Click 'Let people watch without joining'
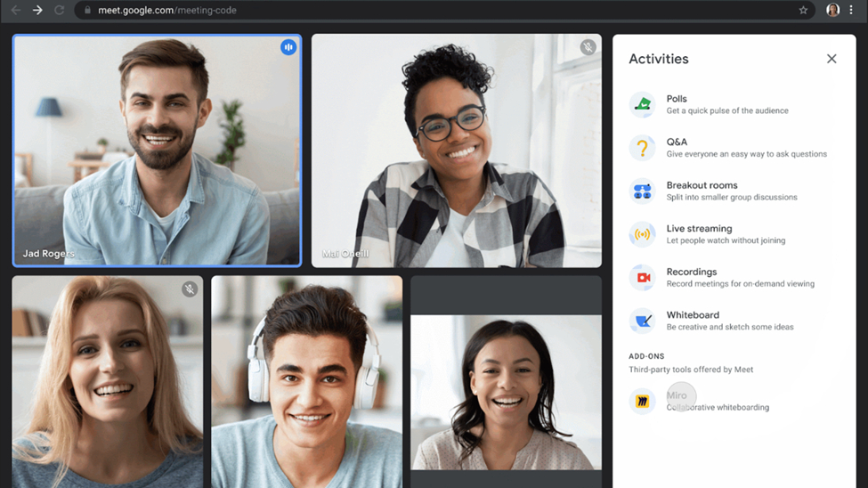Viewport: 868px width, 488px height. (x=726, y=240)
